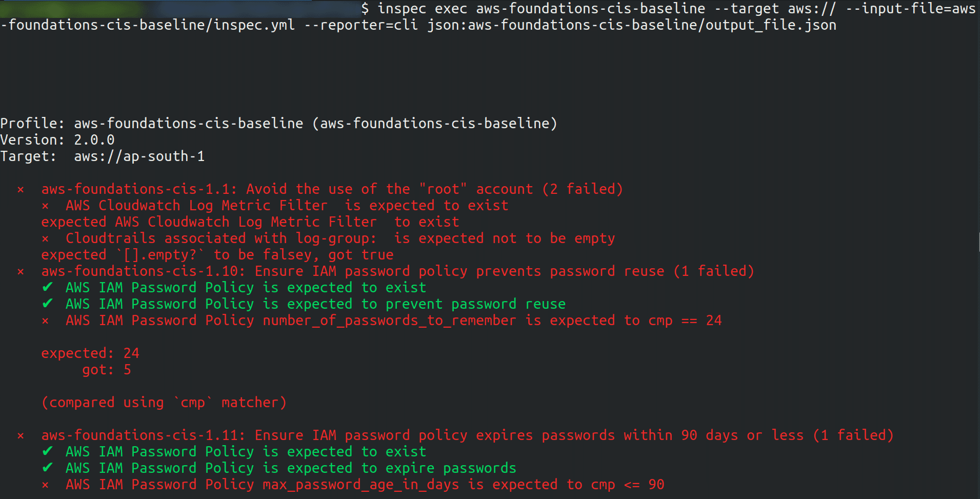The width and height of the screenshot is (980, 499).
Task: Click green checkmark for password reuse prevention
Action: point(47,304)
